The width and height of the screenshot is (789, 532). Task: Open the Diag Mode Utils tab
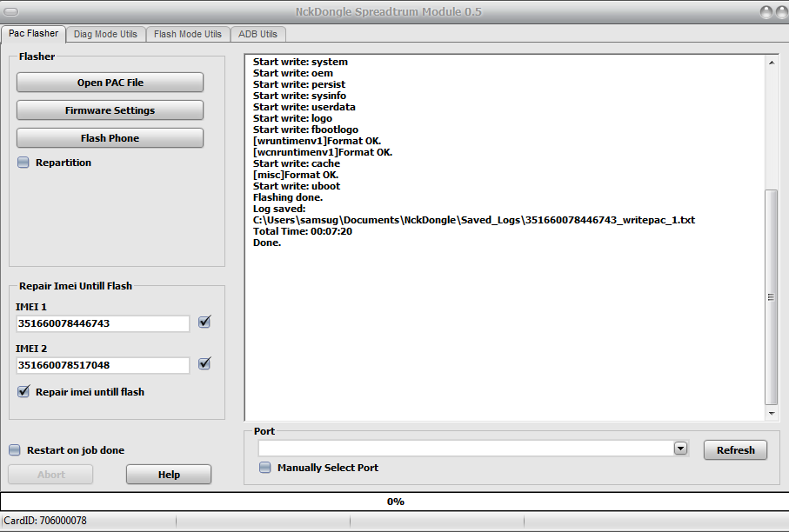coord(105,34)
